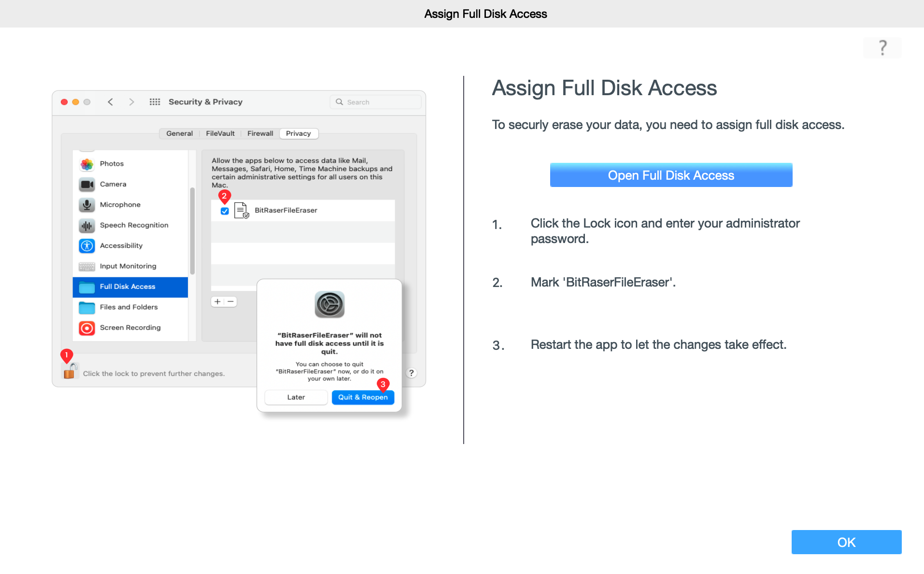Tick the BitRaserFileEraser checkbox

coord(225,211)
